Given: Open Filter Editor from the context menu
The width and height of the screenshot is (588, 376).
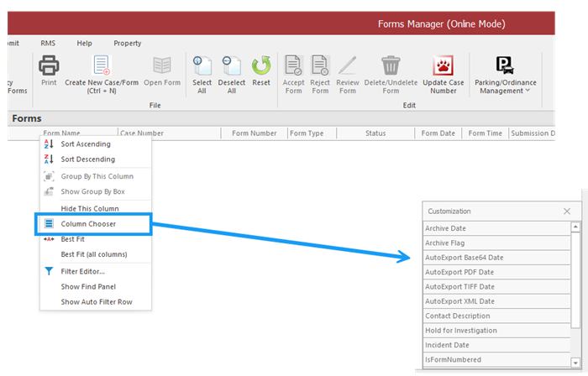Looking at the screenshot, I should (x=82, y=271).
